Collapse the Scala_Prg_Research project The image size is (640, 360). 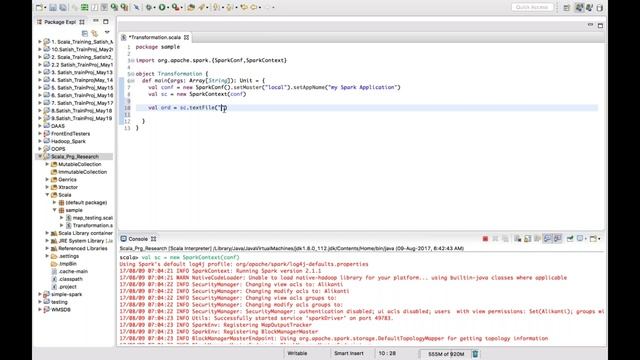(40, 156)
